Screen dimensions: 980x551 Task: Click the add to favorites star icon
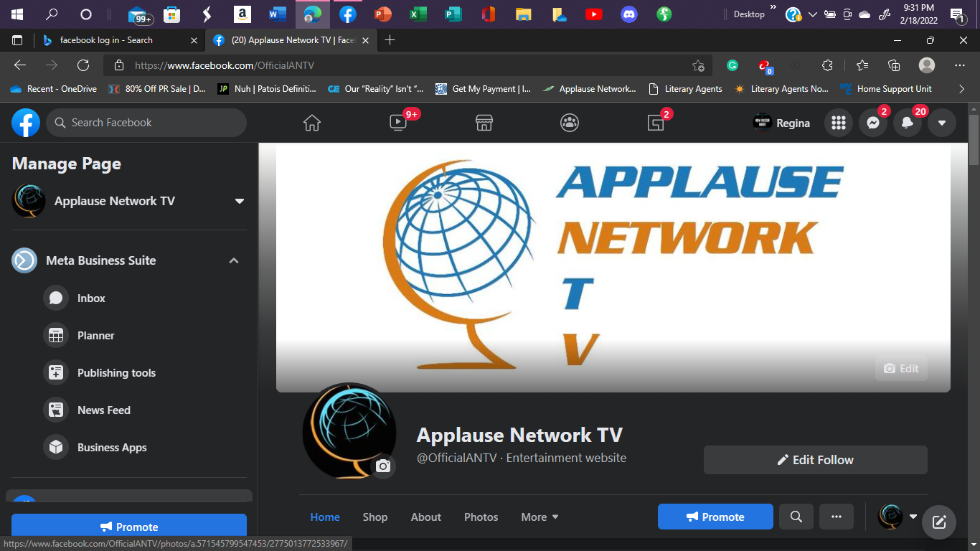(698, 65)
